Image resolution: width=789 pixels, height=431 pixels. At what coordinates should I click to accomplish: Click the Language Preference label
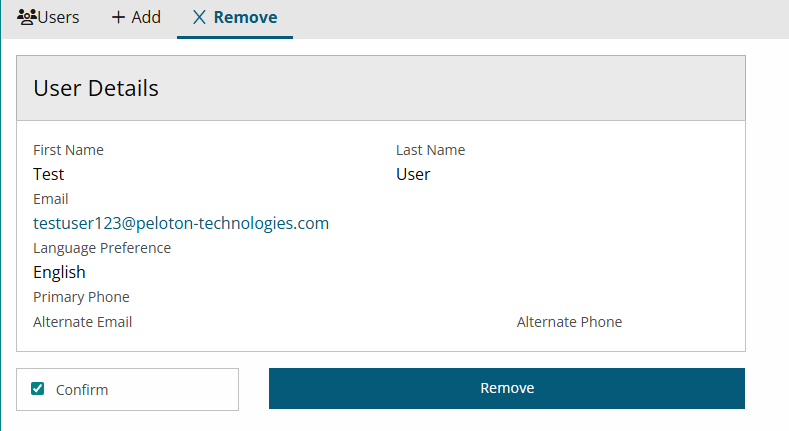click(102, 248)
